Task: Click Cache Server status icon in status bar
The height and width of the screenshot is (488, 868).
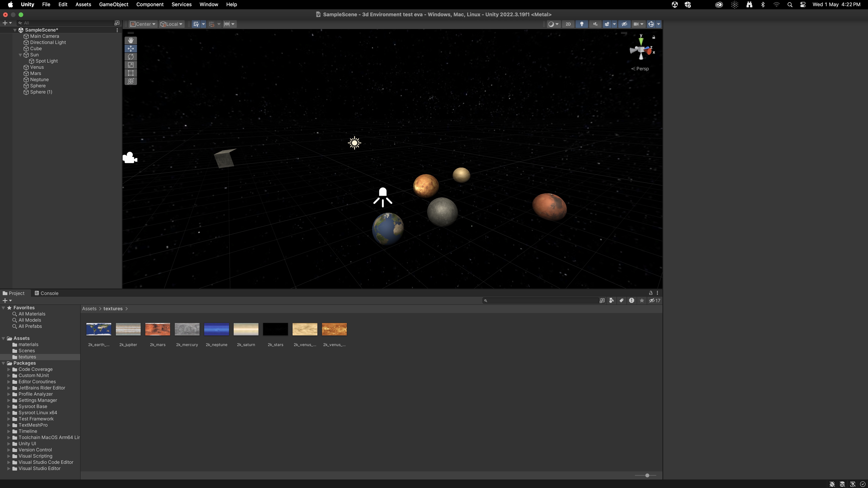Action: click(842, 484)
